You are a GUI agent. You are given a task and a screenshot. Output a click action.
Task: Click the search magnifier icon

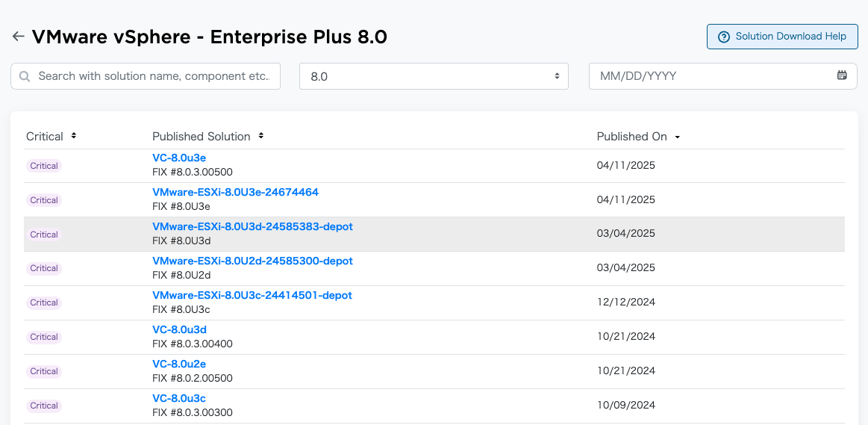(x=25, y=76)
